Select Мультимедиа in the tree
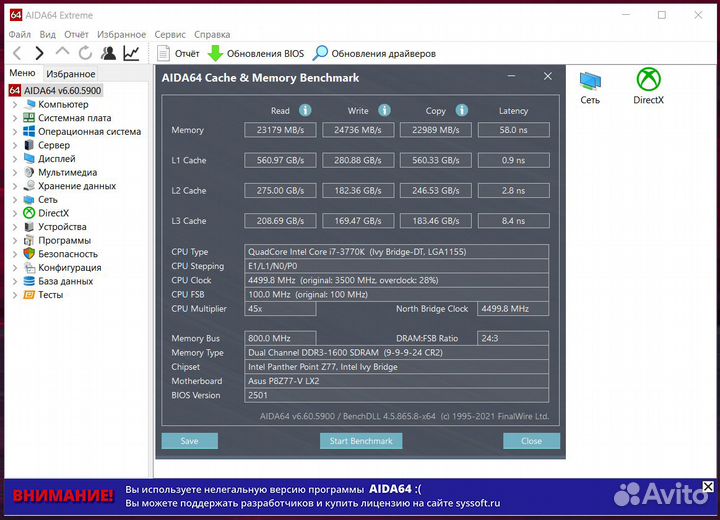Viewport: 720px width, 520px height. click(68, 173)
